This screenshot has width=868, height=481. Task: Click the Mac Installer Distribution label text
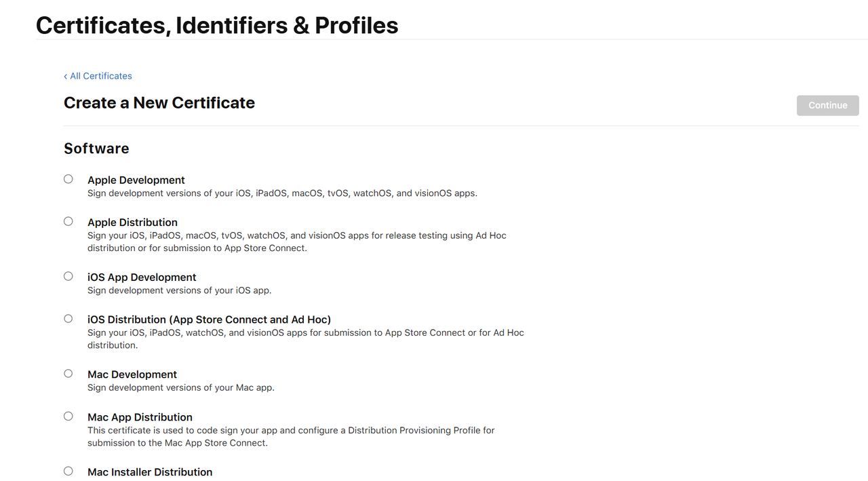(x=150, y=472)
